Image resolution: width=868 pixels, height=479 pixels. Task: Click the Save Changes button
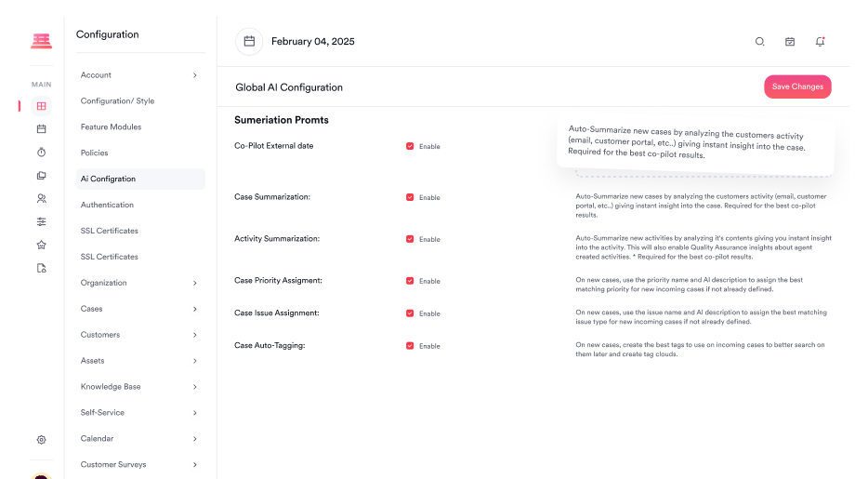[797, 86]
